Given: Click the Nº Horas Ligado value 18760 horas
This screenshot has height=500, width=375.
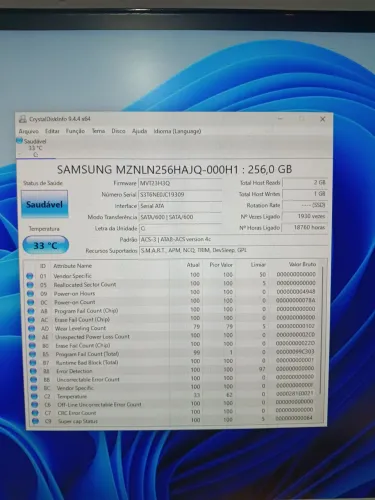Looking at the screenshot, I should click(305, 227).
